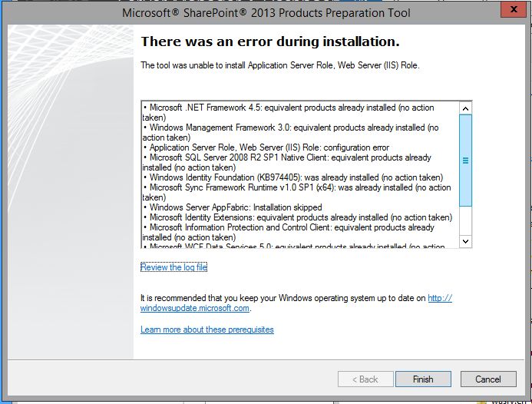532x404 pixels.
Task: Click the 'There was an error during installation' heading
Action: (x=270, y=41)
